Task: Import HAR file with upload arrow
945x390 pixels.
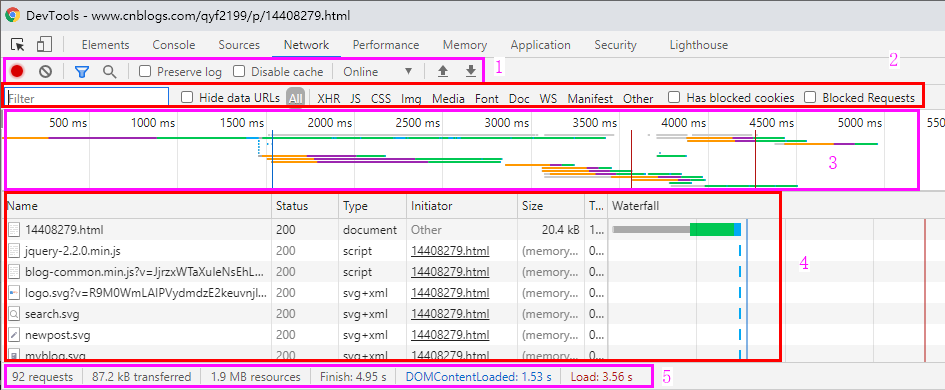Action: pos(443,72)
